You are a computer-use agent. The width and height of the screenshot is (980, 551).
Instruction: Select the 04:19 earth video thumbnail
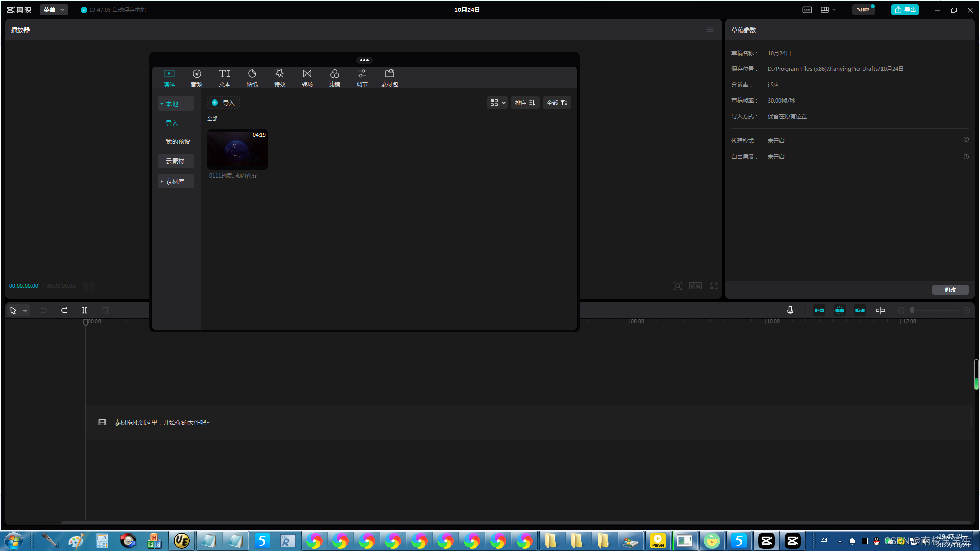[237, 149]
